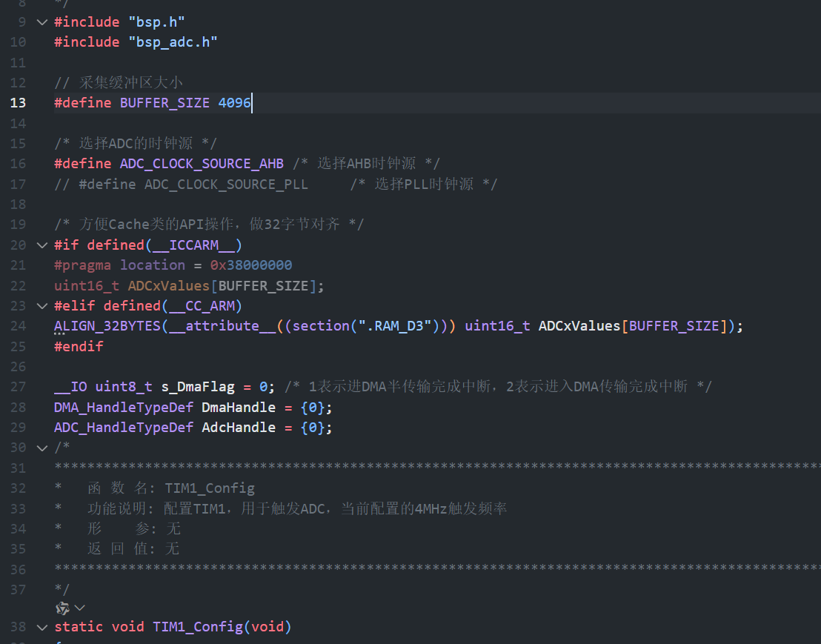Screen dimensions: 821x644
Task: Collapse the comment block fold at line 30
Action: [42, 448]
